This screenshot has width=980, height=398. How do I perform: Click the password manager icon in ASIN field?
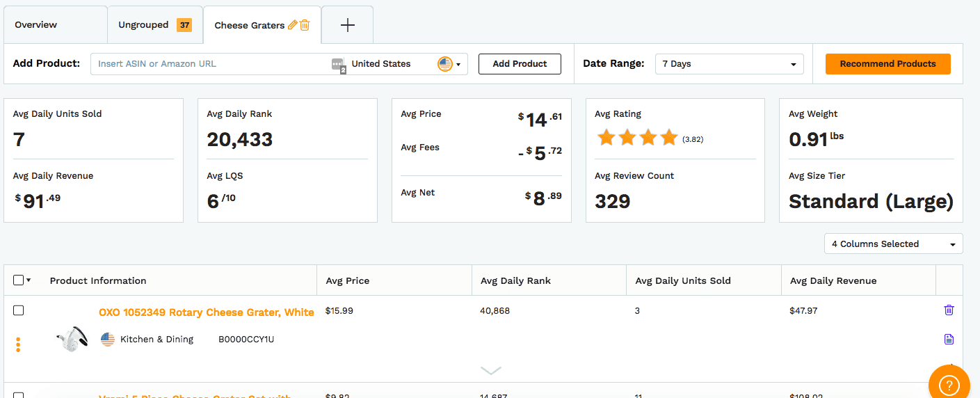[x=338, y=64]
